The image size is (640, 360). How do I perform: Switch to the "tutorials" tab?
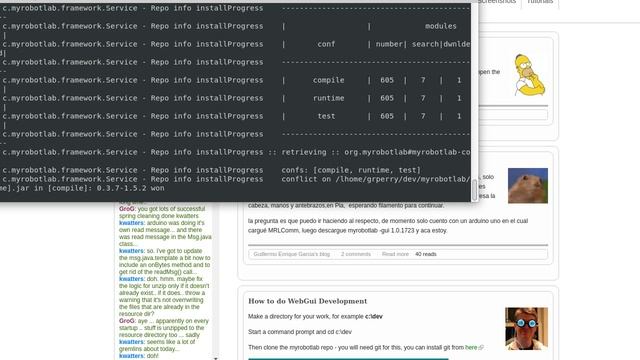click(540, 2)
